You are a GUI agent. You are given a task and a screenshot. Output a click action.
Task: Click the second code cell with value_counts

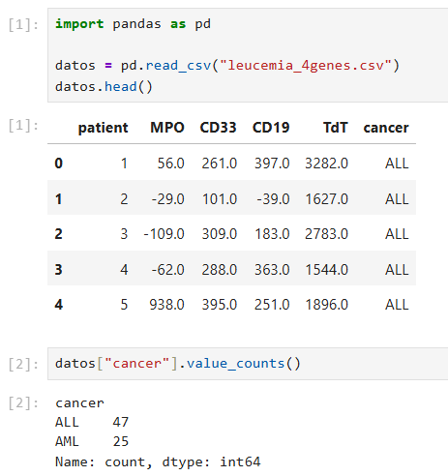(x=248, y=364)
